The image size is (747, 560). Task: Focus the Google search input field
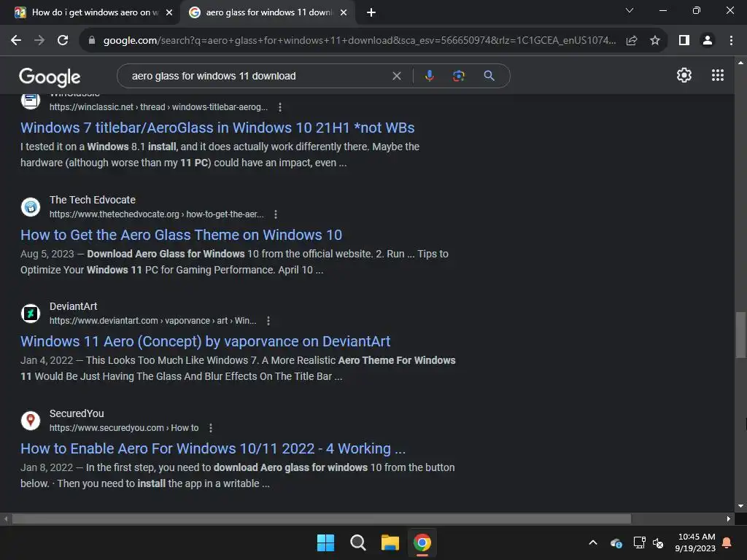[258, 76]
